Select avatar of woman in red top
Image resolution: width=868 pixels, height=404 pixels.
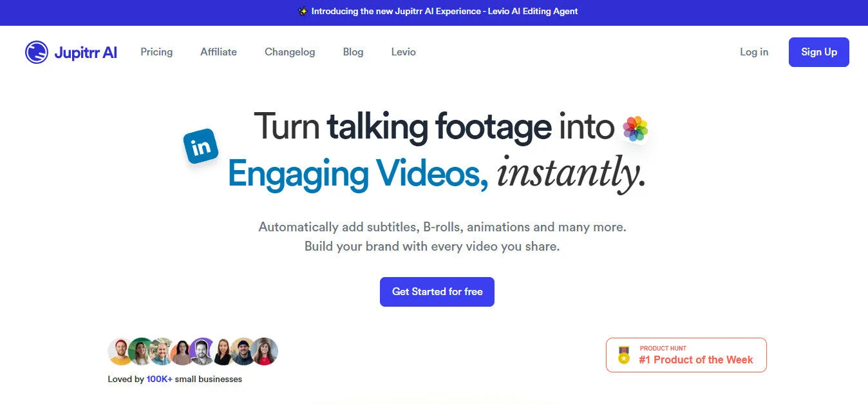(265, 351)
